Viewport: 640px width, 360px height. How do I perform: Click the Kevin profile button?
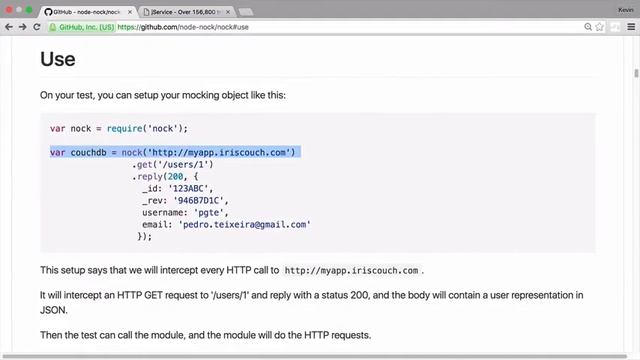[x=625, y=10]
